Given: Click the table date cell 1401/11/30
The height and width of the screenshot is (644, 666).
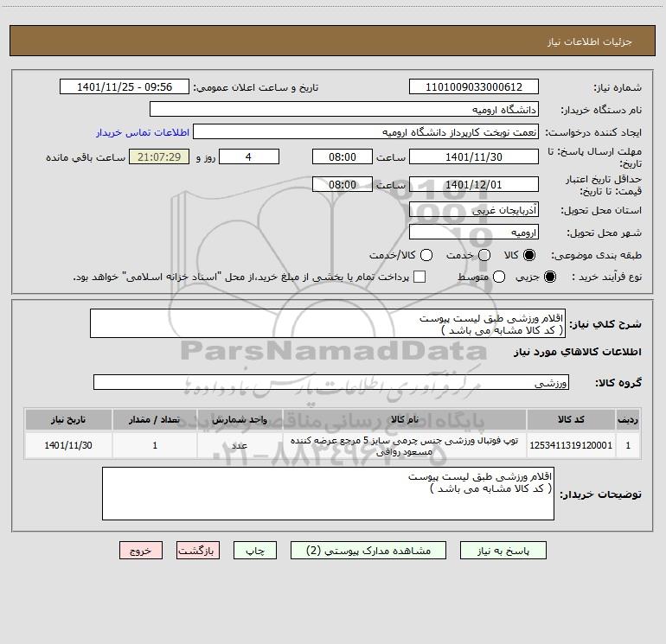Looking at the screenshot, I should tap(68, 445).
